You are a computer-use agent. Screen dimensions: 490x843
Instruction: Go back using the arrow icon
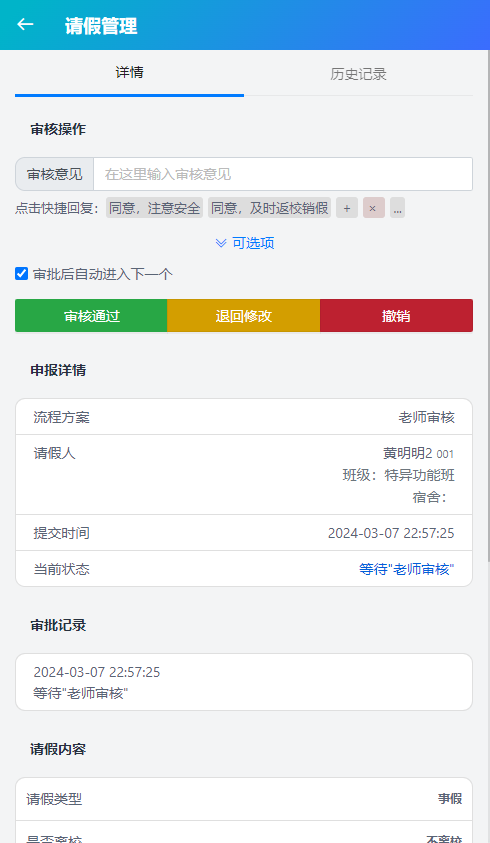pyautogui.click(x=25, y=25)
